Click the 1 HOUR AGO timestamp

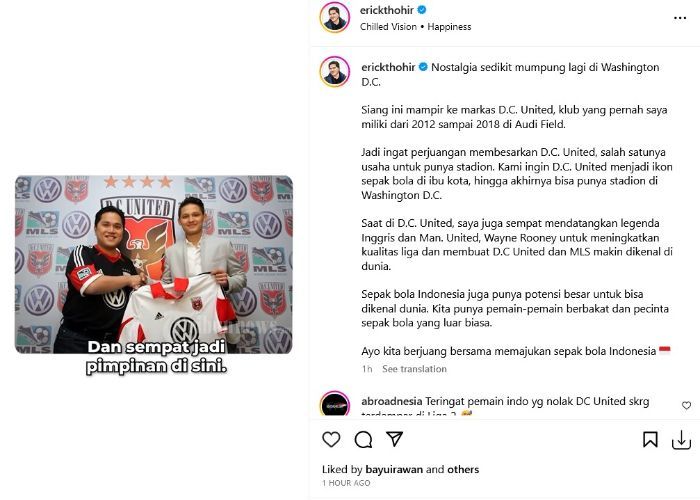coord(346,483)
